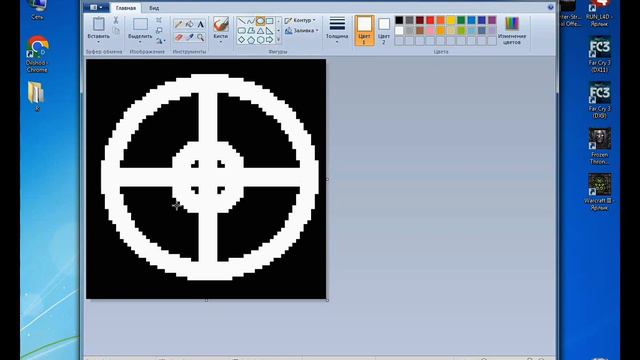Choose the Triangle shape
The width and height of the screenshot is (640, 360).
(x=260, y=31)
